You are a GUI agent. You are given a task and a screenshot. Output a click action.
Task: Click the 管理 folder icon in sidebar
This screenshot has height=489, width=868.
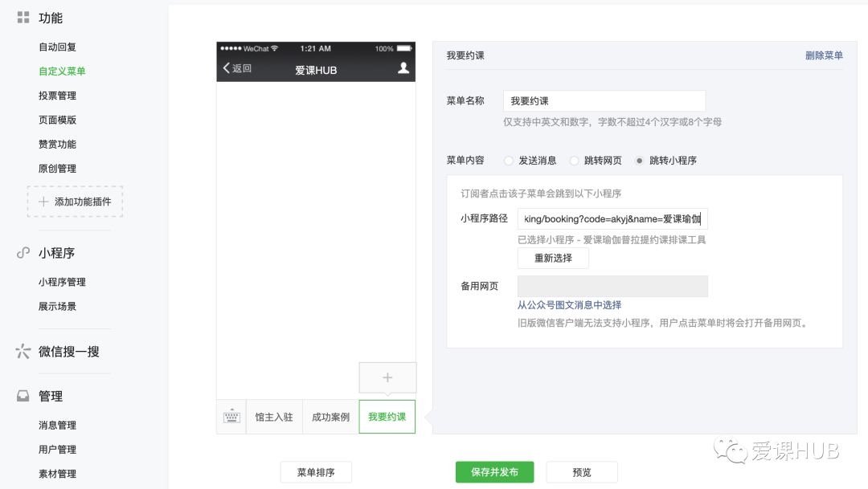pyautogui.click(x=22, y=395)
